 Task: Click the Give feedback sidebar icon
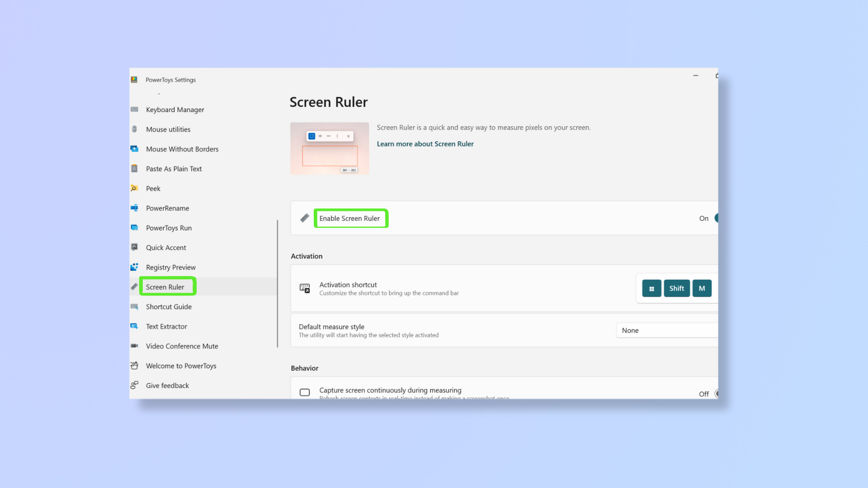coord(134,385)
